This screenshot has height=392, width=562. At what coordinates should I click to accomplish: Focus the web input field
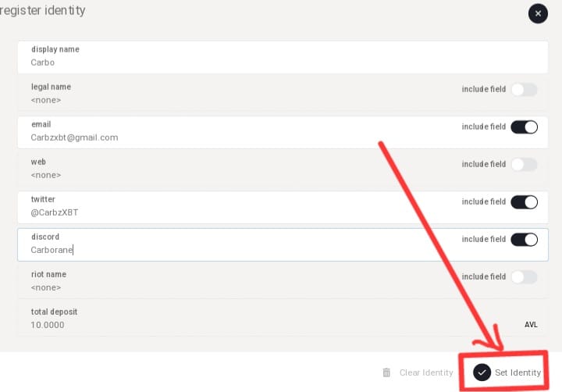pyautogui.click(x=283, y=169)
